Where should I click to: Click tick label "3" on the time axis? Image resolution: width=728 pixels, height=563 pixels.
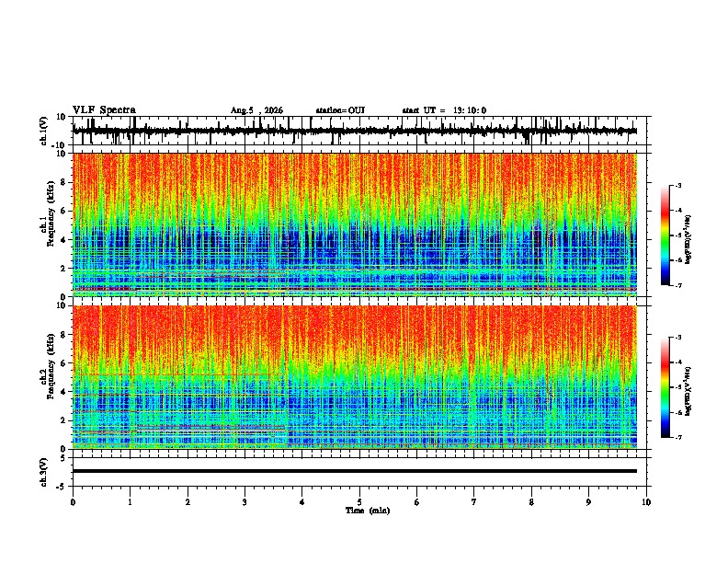[x=245, y=502]
